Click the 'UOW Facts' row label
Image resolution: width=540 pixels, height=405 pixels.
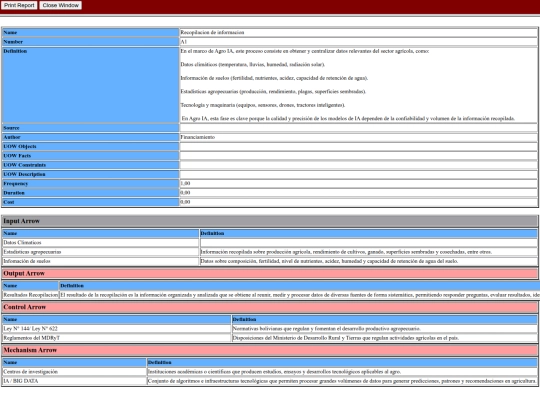pos(17,156)
